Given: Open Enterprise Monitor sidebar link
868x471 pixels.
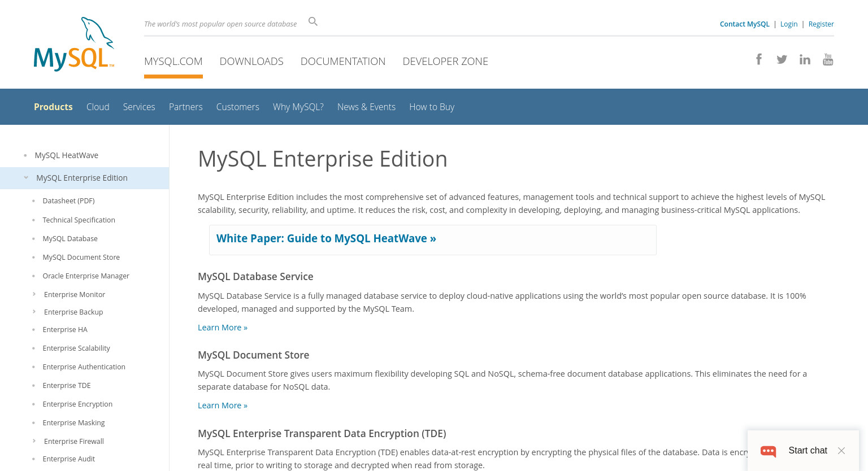Looking at the screenshot, I should tap(75, 294).
